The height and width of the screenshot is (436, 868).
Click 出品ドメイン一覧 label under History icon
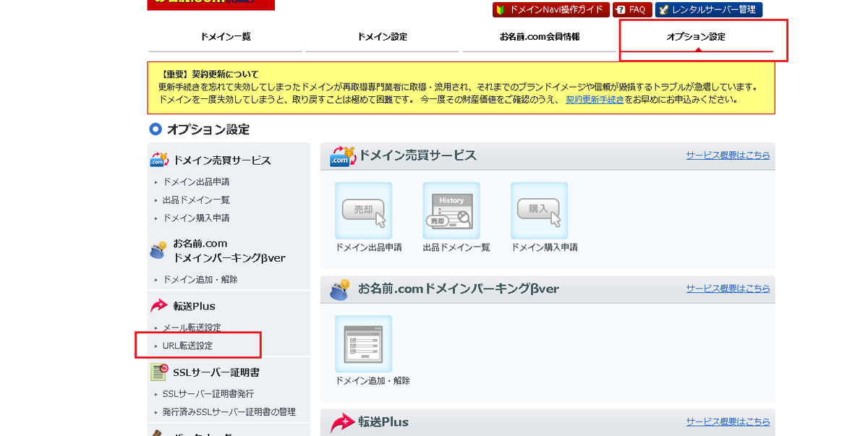(456, 247)
